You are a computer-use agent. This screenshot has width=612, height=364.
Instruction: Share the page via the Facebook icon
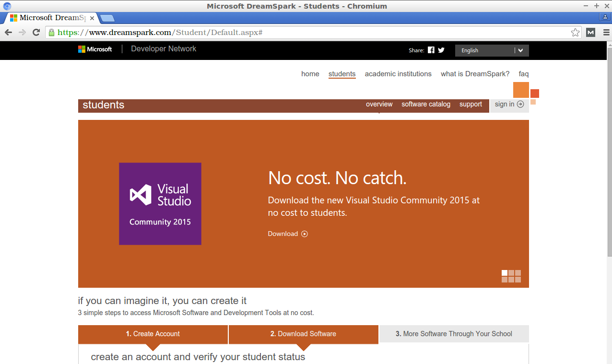coord(431,50)
